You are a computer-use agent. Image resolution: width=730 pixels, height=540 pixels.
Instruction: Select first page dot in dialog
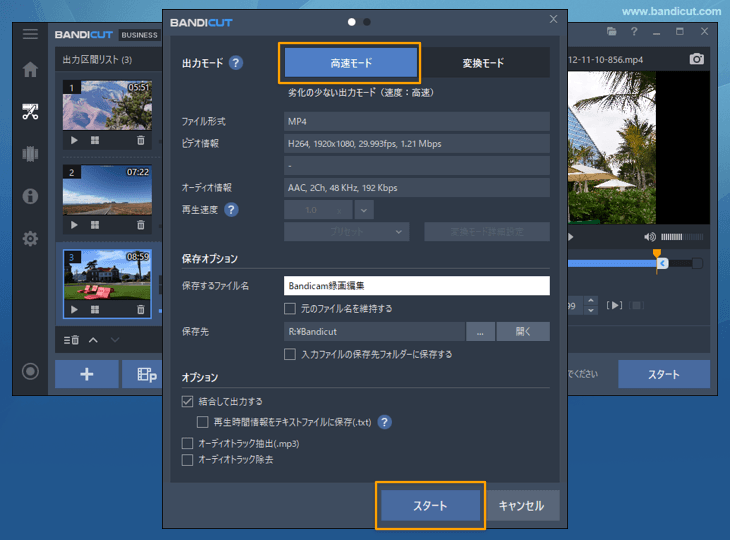tap(352, 22)
